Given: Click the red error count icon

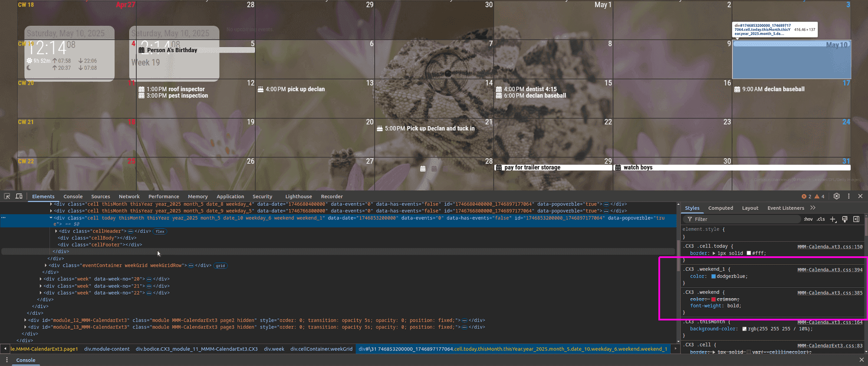Looking at the screenshot, I should [804, 196].
